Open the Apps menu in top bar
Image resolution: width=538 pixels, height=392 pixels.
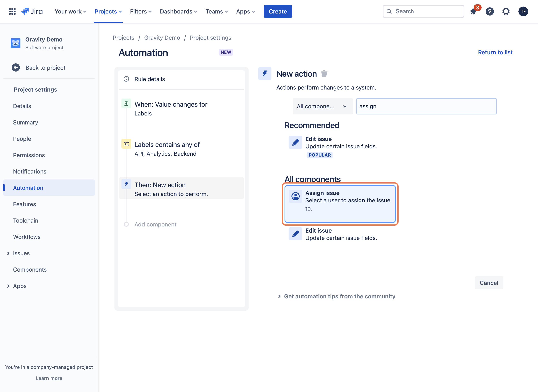(x=246, y=11)
